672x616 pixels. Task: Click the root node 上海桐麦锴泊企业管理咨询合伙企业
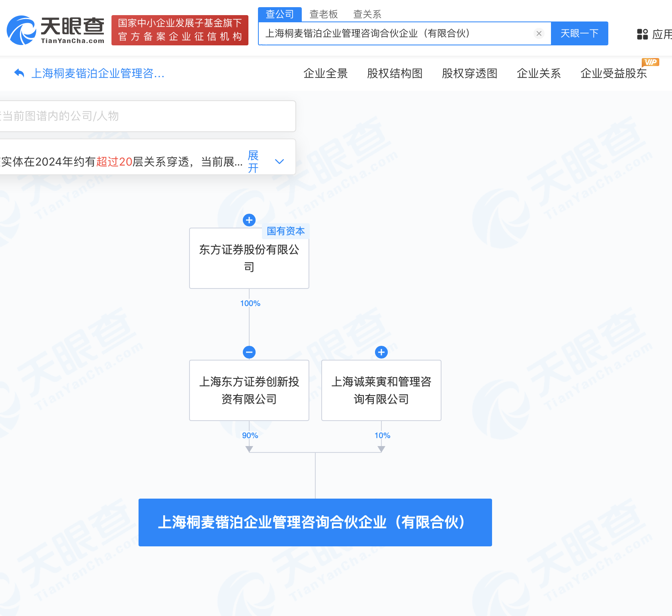(x=315, y=522)
